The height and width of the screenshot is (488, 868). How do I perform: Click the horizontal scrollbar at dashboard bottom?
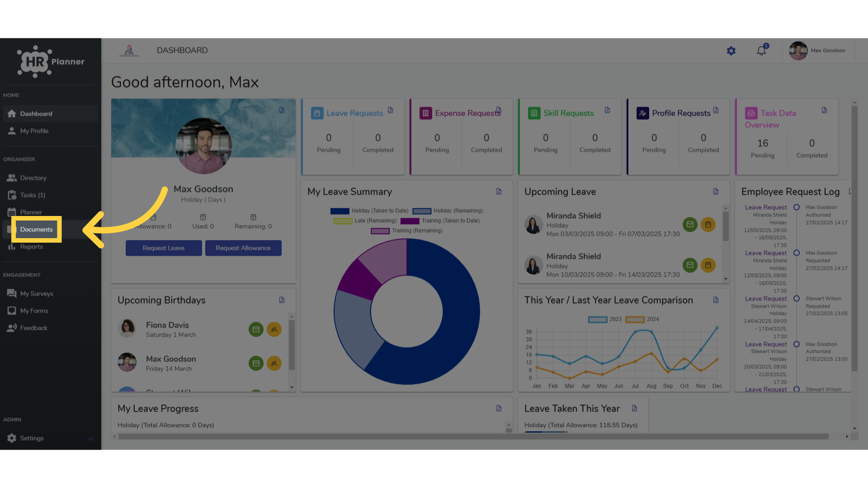[473, 436]
